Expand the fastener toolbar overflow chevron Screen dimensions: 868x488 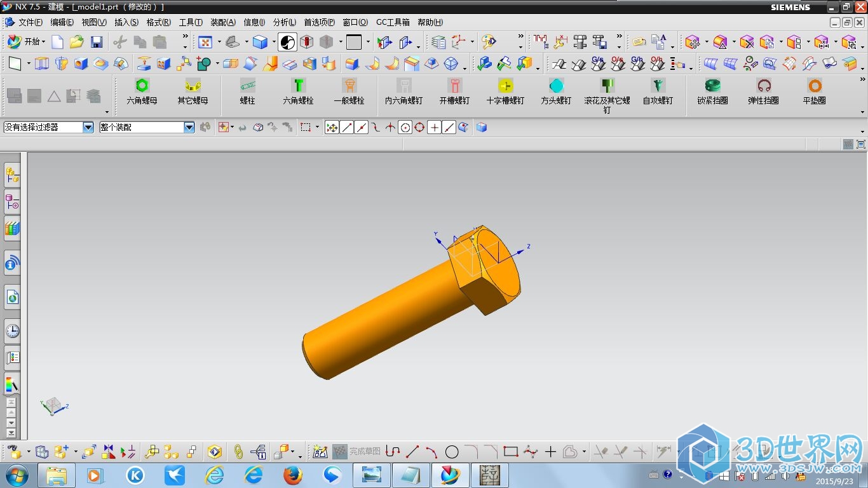(x=862, y=79)
